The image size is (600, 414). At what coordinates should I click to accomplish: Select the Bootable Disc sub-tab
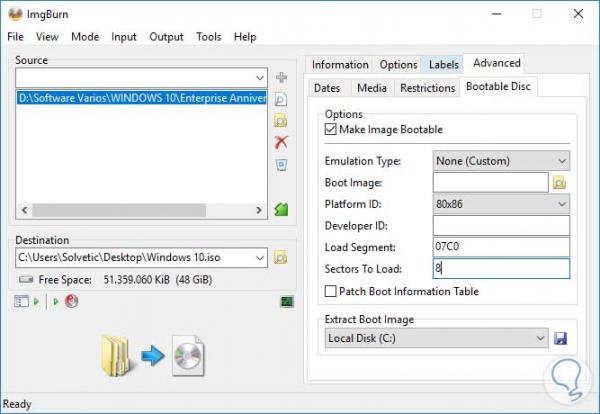click(x=498, y=86)
